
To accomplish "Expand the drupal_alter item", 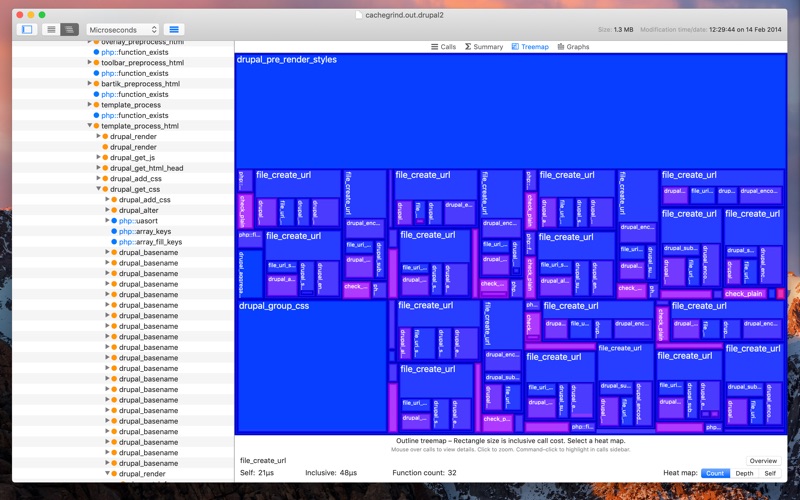I will (x=107, y=210).
